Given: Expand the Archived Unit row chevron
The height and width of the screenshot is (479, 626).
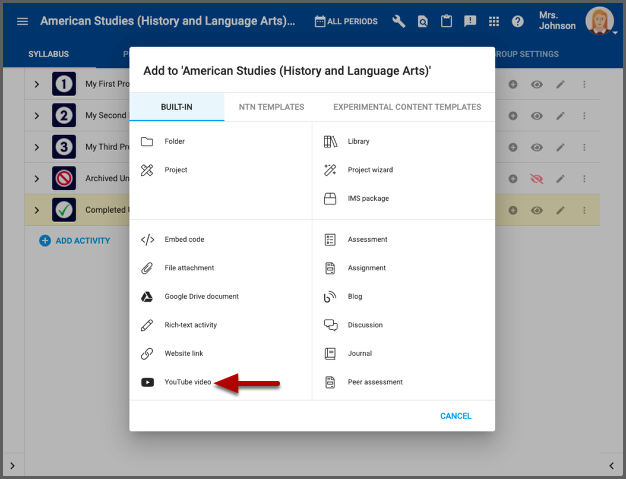Looking at the screenshot, I should click(36, 179).
